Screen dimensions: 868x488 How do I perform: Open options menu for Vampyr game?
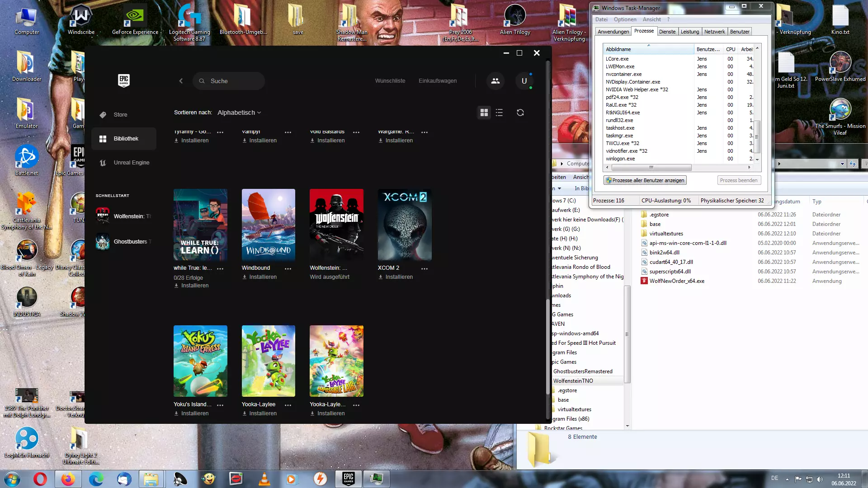coord(288,132)
